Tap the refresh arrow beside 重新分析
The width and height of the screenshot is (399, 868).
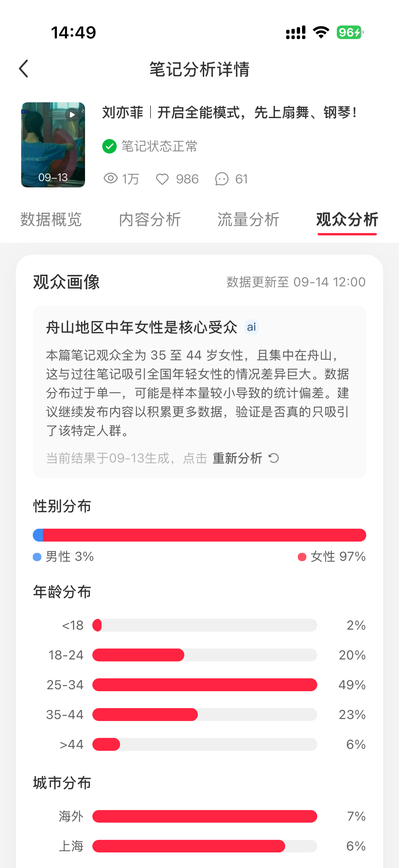click(x=274, y=458)
